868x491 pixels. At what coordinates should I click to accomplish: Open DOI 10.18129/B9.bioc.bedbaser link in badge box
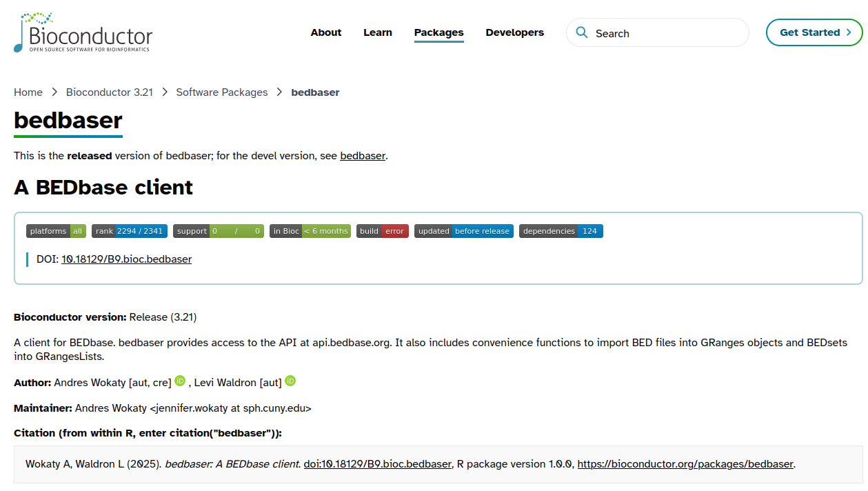[126, 259]
